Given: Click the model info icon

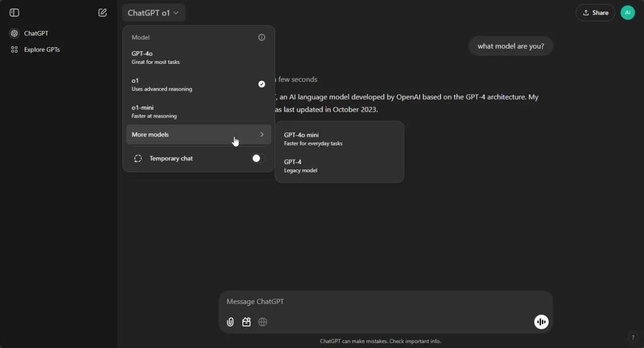Looking at the screenshot, I should [x=262, y=37].
